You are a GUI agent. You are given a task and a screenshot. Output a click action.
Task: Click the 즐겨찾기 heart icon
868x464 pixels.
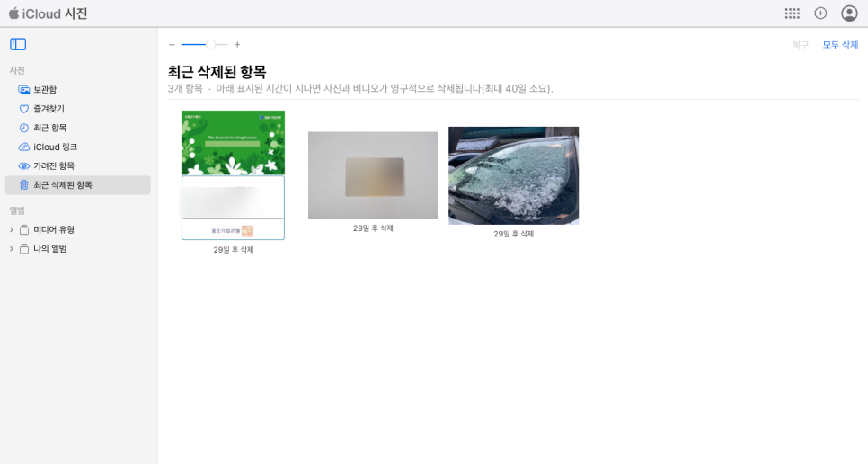tap(23, 109)
